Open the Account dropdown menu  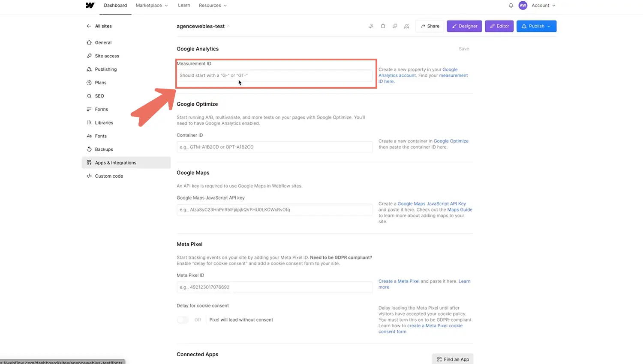pyautogui.click(x=543, y=6)
